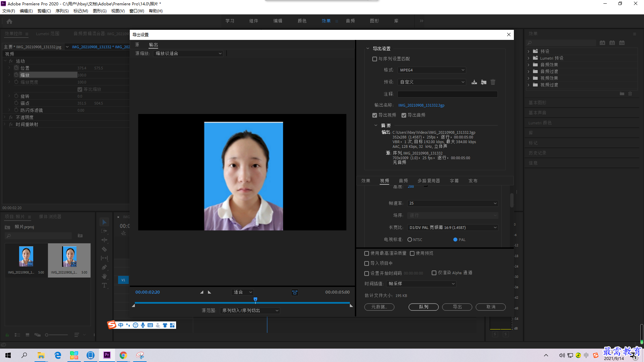Toggle the aspect ratio correction icon

point(295,292)
